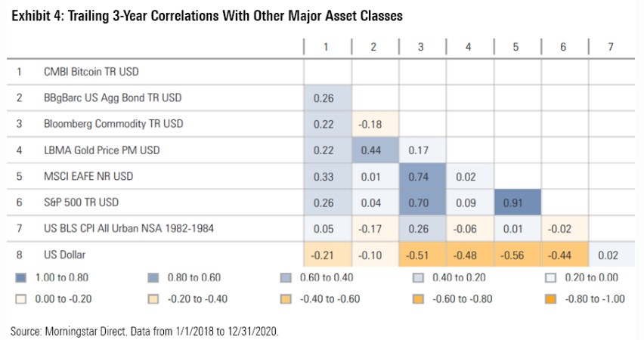
Task: Select the -0.18 correlation cell
Action: tap(373, 123)
